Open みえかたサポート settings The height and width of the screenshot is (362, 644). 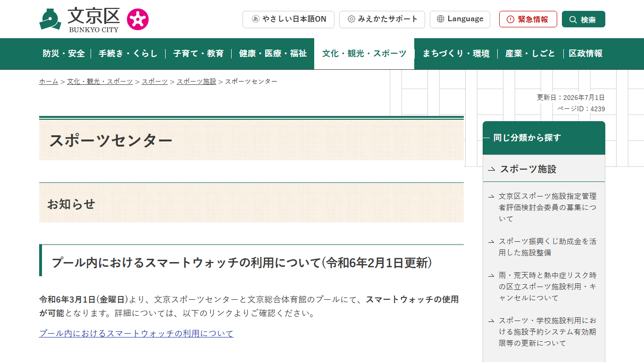coord(382,19)
